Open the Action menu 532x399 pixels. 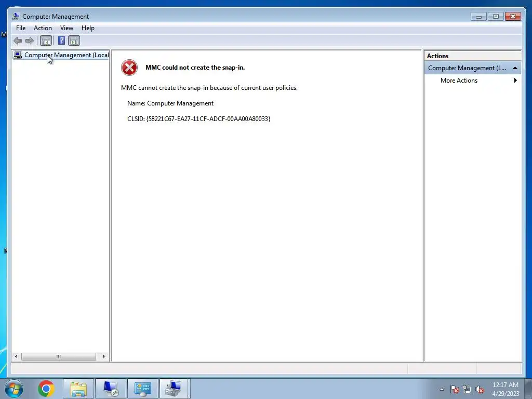point(43,28)
